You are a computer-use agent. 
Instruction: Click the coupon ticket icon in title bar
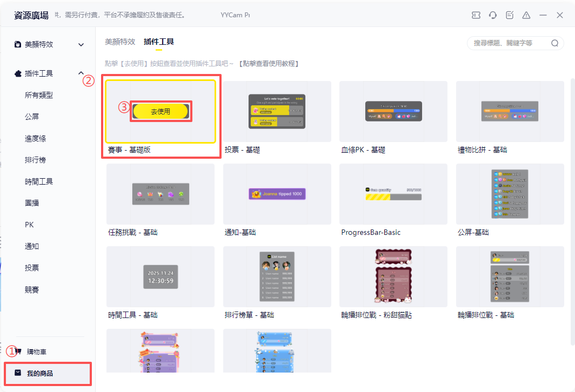476,15
